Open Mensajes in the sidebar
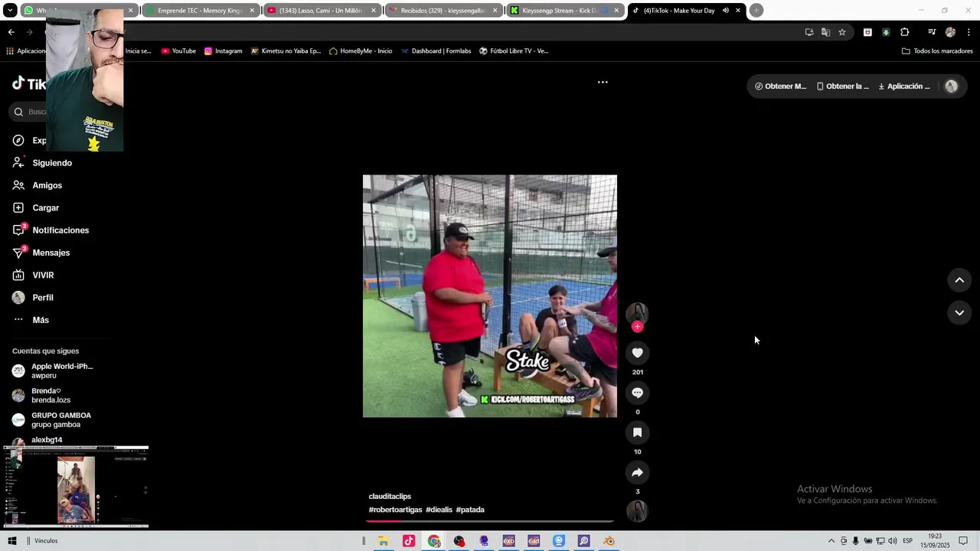The height and width of the screenshot is (551, 980). [x=51, y=253]
